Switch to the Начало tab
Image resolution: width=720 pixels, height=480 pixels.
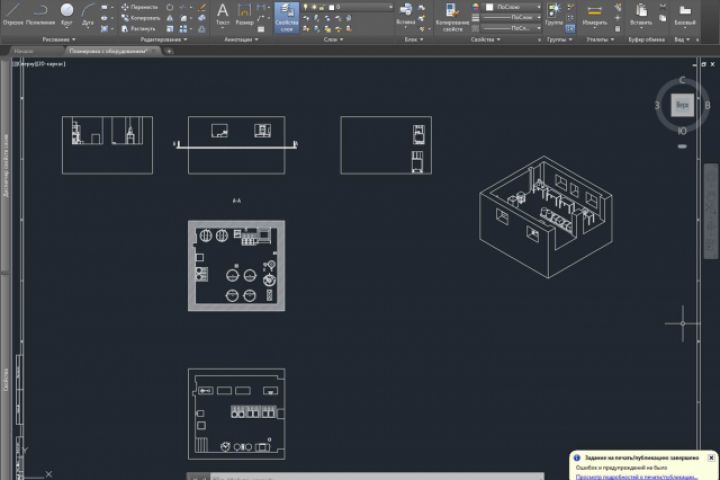24,51
